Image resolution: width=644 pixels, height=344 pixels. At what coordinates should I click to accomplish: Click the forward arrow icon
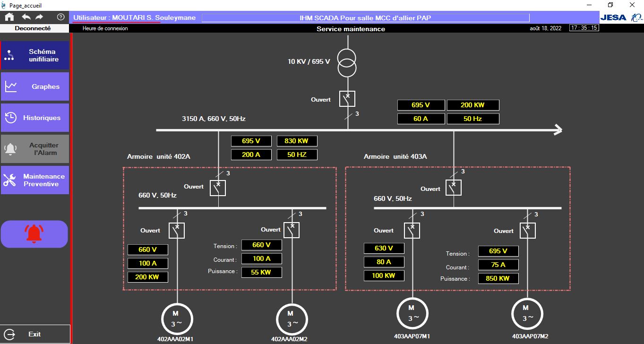coord(39,17)
